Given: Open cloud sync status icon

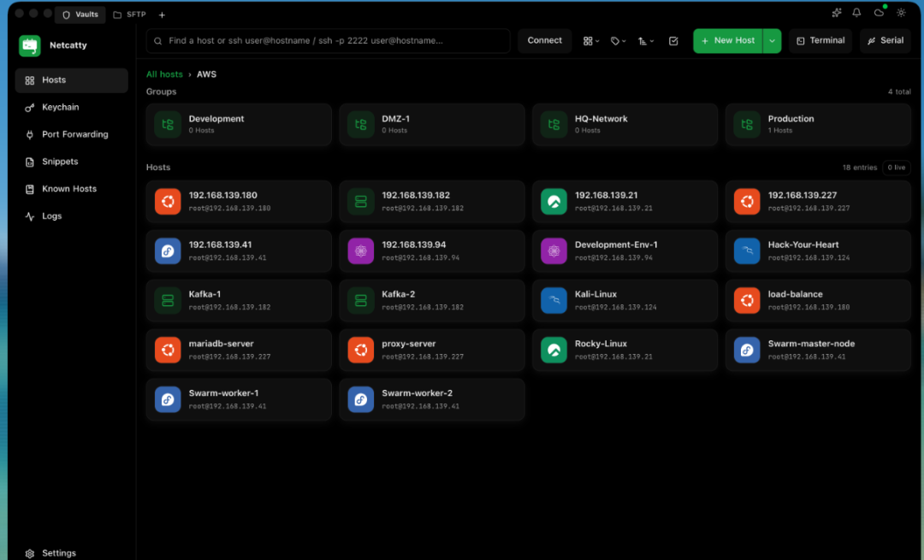Looking at the screenshot, I should [x=879, y=12].
